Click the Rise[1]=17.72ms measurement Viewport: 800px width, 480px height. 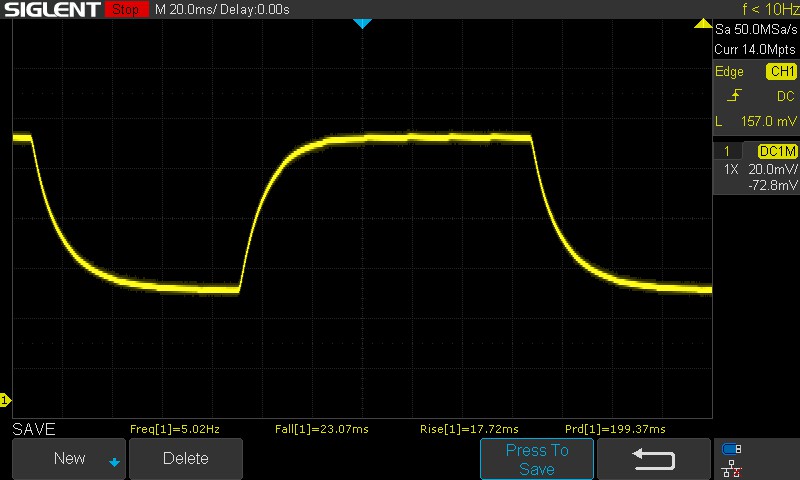click(x=469, y=429)
